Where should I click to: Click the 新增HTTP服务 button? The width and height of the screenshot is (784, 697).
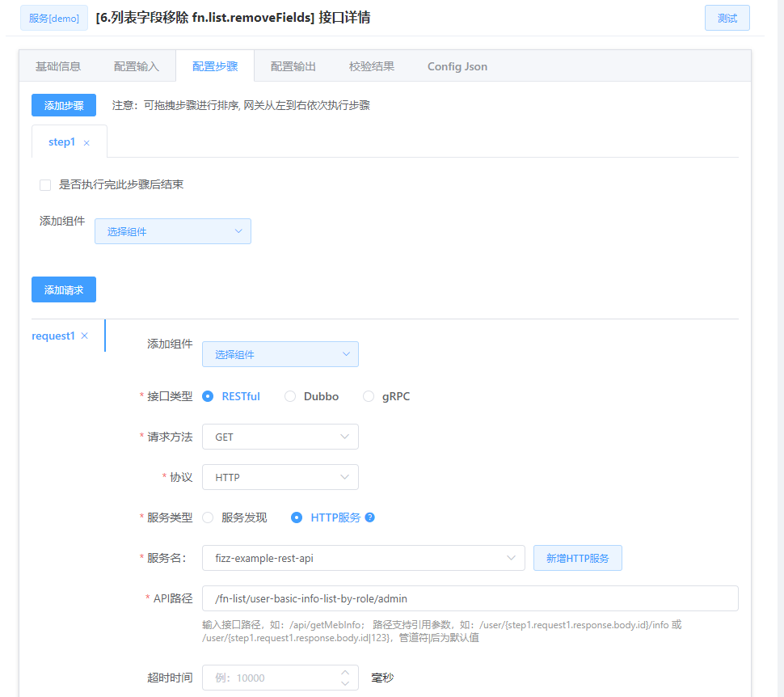pos(577,557)
